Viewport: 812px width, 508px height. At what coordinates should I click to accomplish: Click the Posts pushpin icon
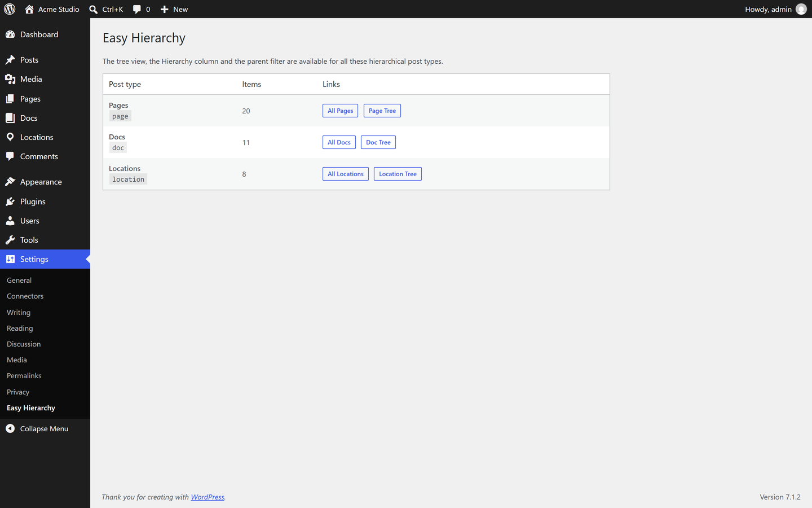click(x=10, y=60)
